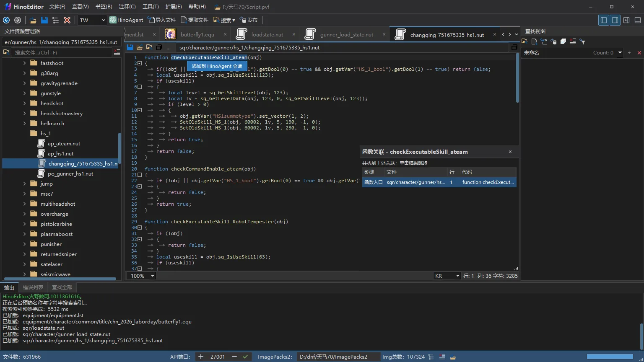Expand the punisher folder
Image resolution: width=644 pixels, height=362 pixels.
tap(24, 244)
